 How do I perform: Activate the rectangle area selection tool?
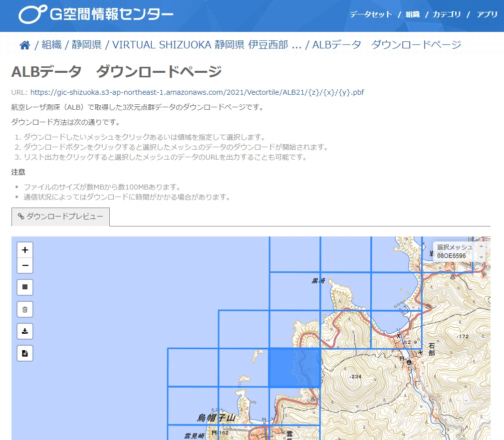(x=25, y=287)
